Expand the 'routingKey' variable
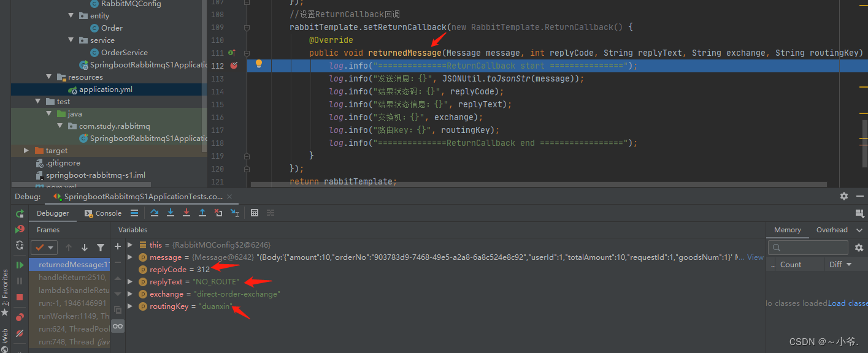Viewport: 868px width, 353px height. point(130,306)
